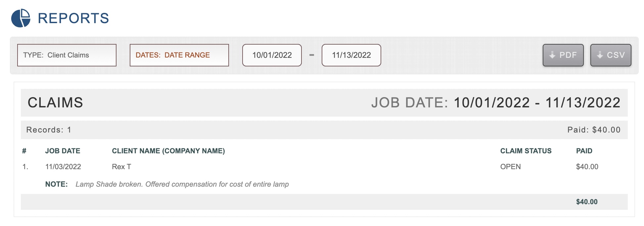Expand the DATES: DATE RANGE selector
Viewport: 644px width, 226px height.
[179, 55]
